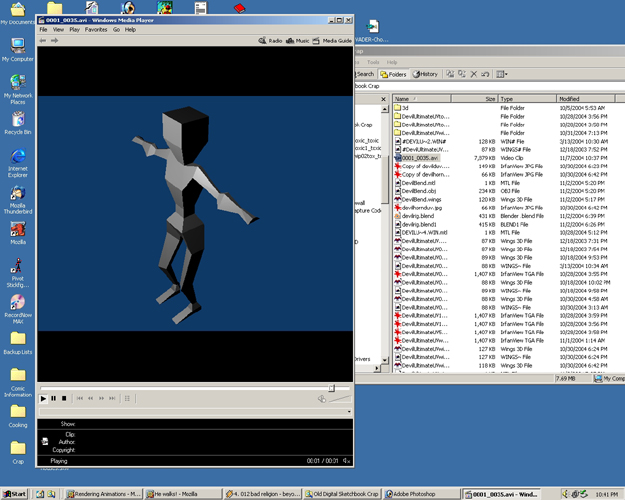
Task: Switch to Adobe Photoshop taskbar button
Action: [422, 494]
